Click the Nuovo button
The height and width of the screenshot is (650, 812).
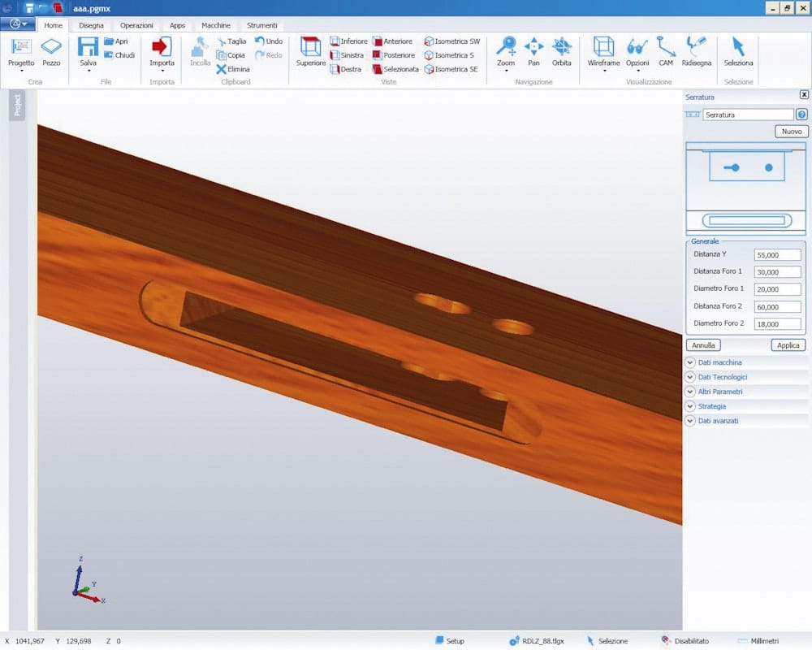click(791, 132)
